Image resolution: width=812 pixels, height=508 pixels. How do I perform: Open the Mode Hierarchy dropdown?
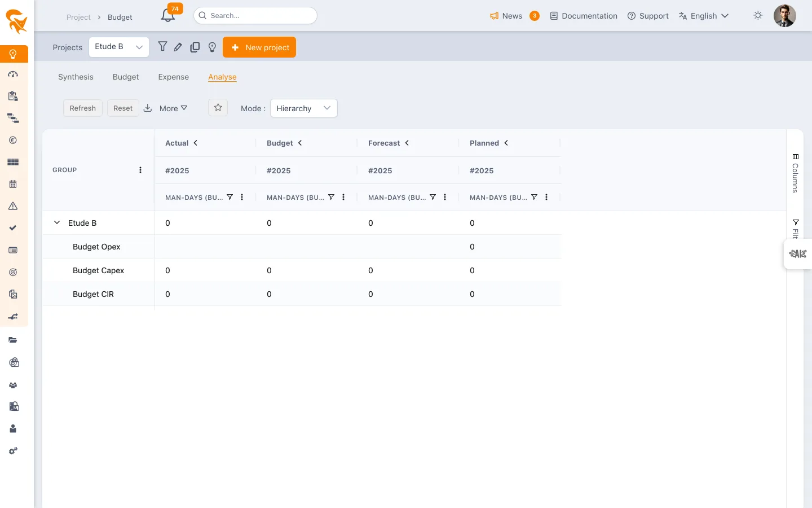[304, 108]
